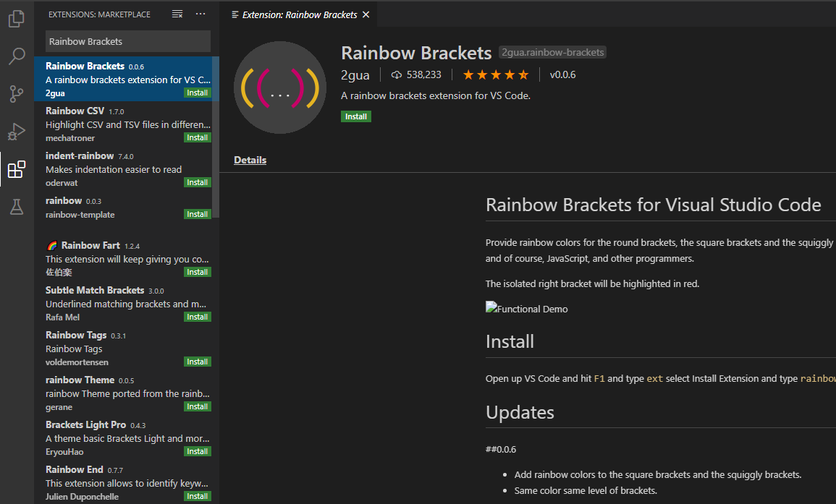Click the 538,233 install count
This screenshot has width=836, height=504.
[424, 74]
